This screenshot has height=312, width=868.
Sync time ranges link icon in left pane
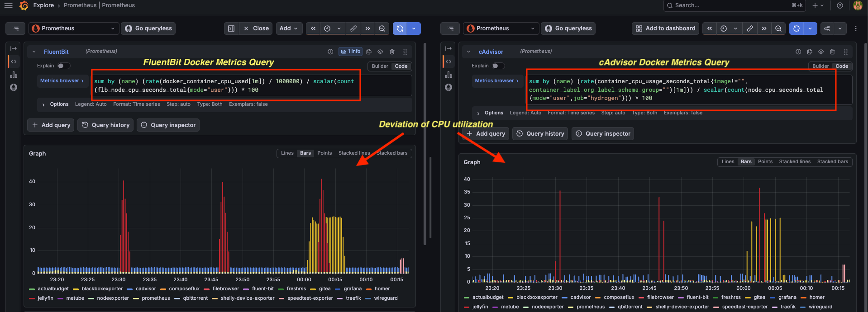tap(353, 28)
